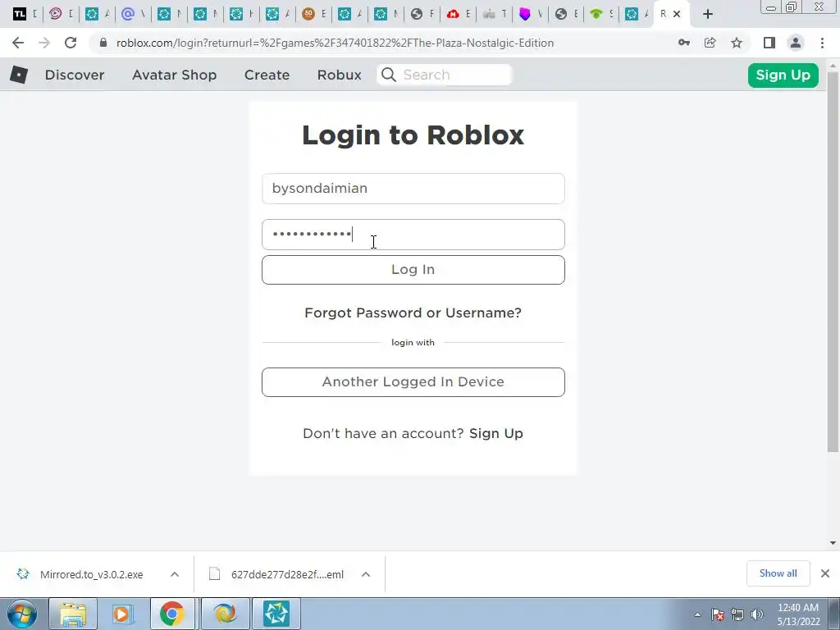This screenshot has height=630, width=840.
Task: Open Windows Explorer from taskbar
Action: pyautogui.click(x=73, y=614)
